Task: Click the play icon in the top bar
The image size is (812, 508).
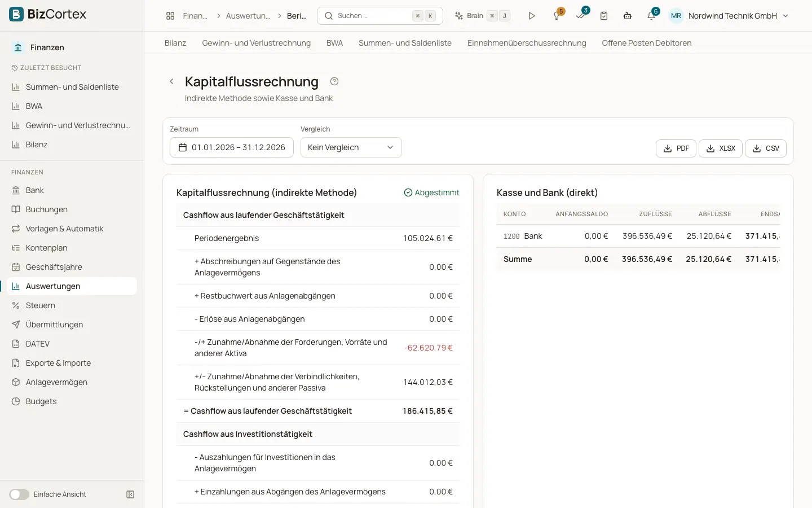Action: click(532, 16)
